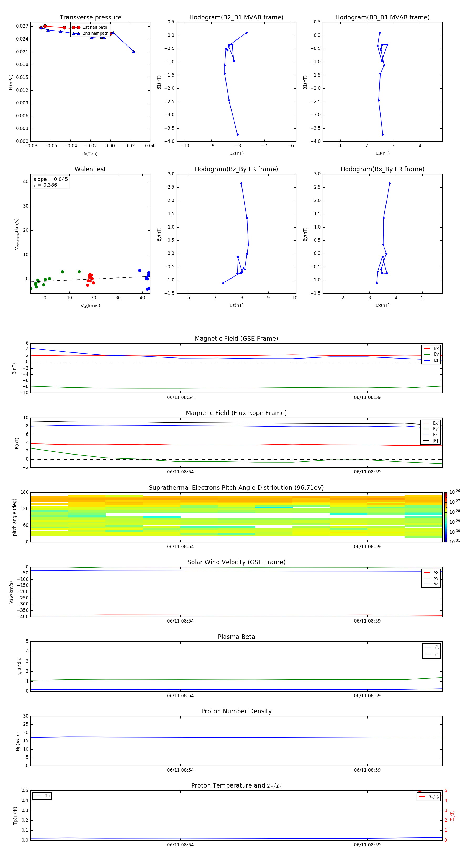Screen dimensions: 473x868
Task: Click the 10^-31 colorbar label
Action: (x=455, y=542)
